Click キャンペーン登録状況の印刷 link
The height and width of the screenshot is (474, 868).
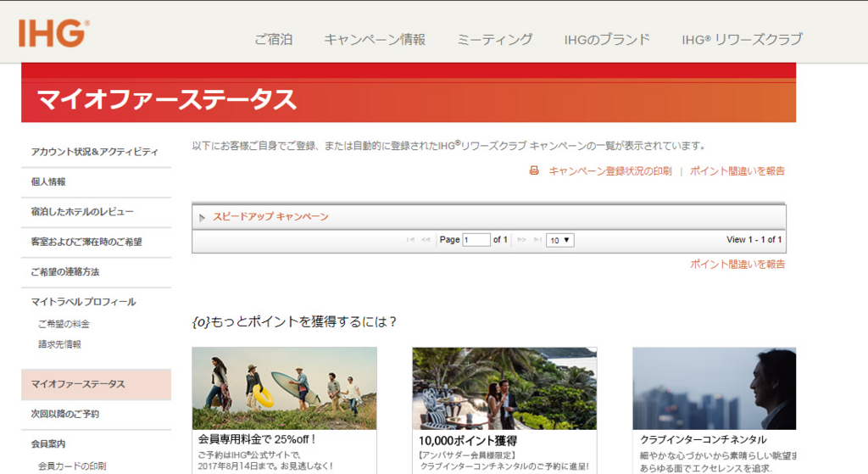click(x=610, y=171)
